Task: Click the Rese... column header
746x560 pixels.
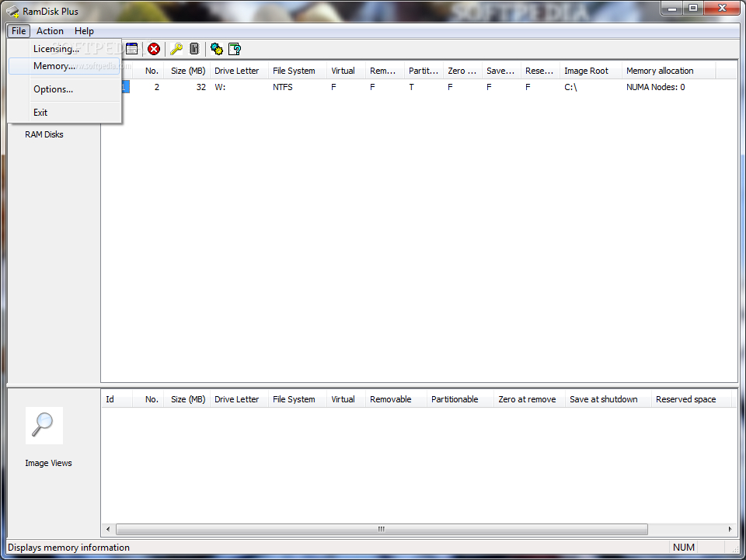Action: coord(541,71)
